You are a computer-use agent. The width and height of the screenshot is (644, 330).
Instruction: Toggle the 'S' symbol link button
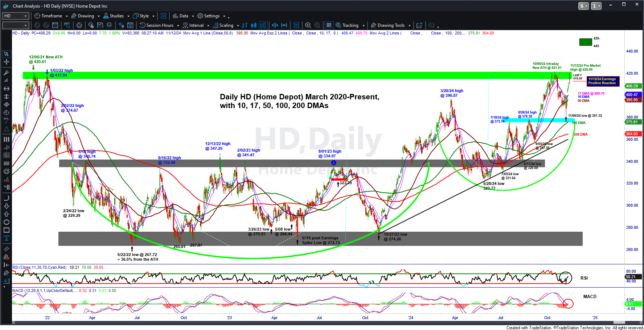[583, 6]
